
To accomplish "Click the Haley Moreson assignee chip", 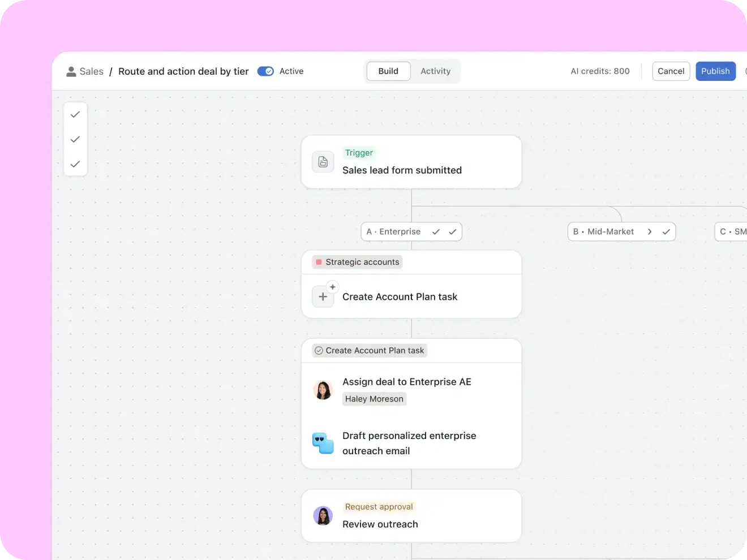I will pos(374,399).
